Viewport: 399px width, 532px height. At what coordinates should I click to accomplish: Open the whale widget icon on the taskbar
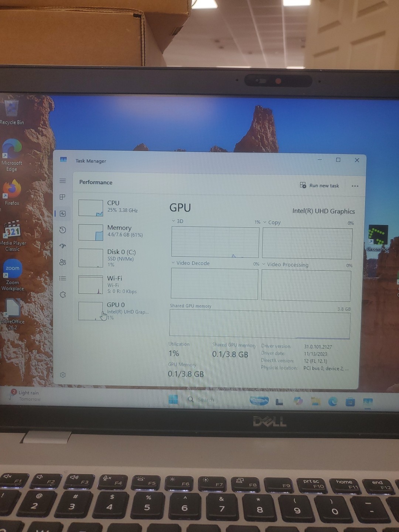(x=259, y=401)
